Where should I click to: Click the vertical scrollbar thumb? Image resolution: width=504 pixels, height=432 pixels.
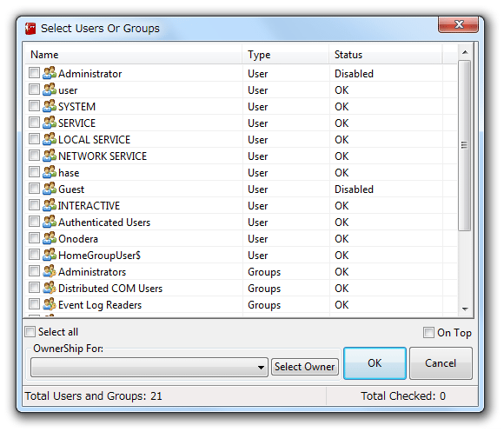tap(465, 145)
